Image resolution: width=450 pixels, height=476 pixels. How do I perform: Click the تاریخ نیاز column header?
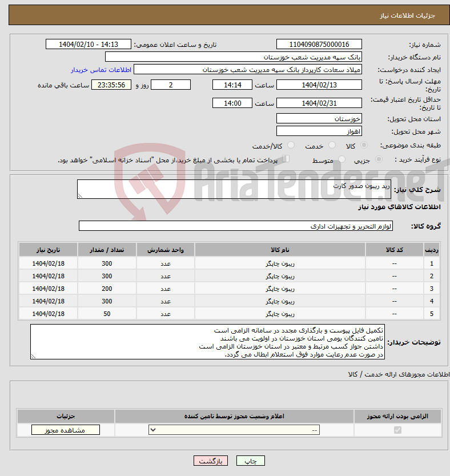click(x=48, y=250)
